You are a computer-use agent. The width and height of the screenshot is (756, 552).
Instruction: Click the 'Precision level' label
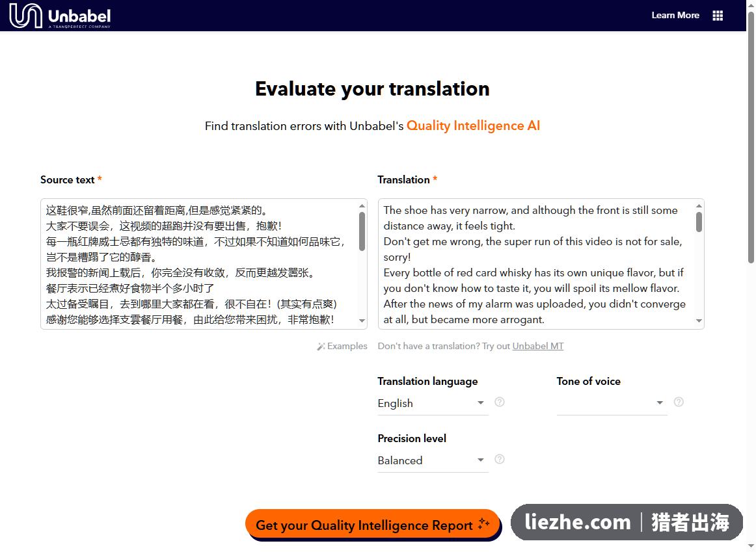coord(412,439)
